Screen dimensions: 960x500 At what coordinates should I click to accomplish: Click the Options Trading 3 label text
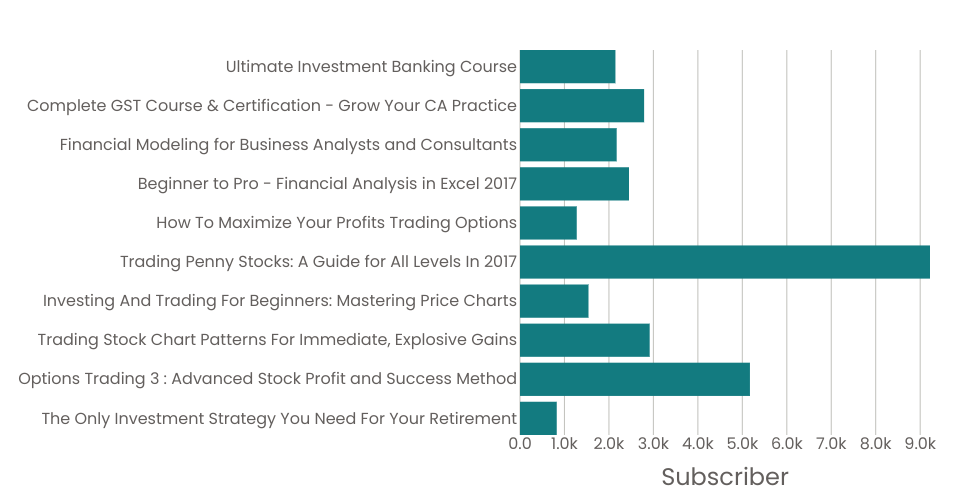click(267, 379)
